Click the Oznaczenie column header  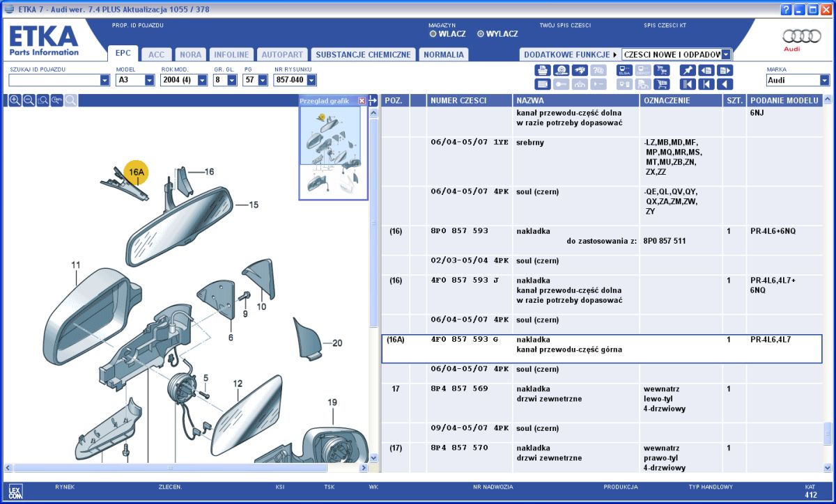pos(681,100)
